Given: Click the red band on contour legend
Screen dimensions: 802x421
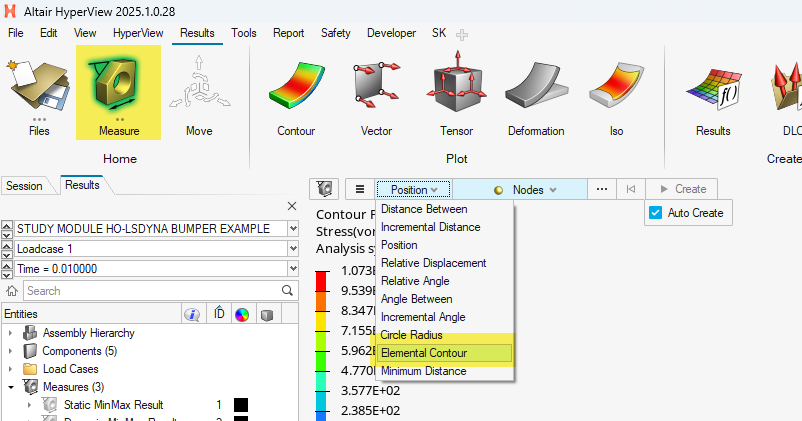Looking at the screenshot, I should pyautogui.click(x=321, y=281).
